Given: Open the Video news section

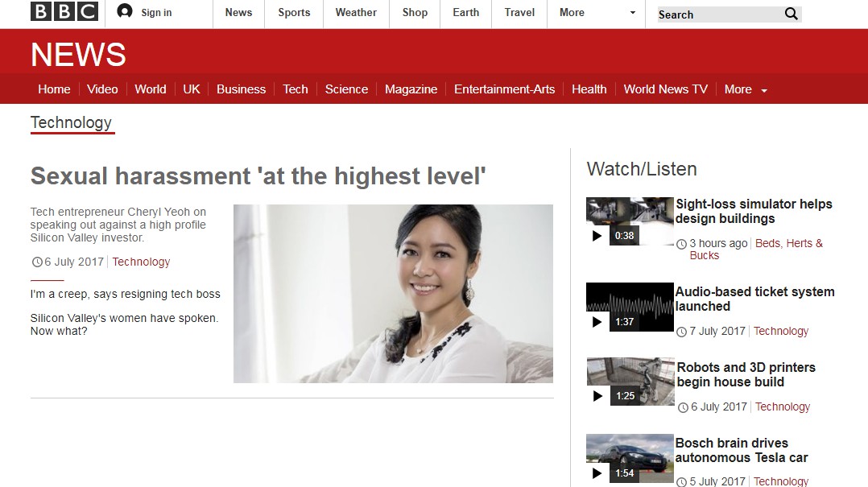Looking at the screenshot, I should pyautogui.click(x=102, y=89).
